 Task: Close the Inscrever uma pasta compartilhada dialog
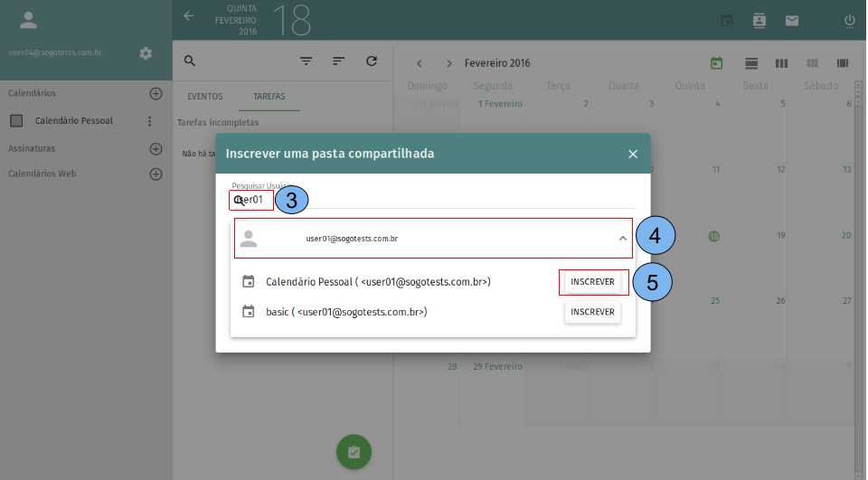coord(633,154)
